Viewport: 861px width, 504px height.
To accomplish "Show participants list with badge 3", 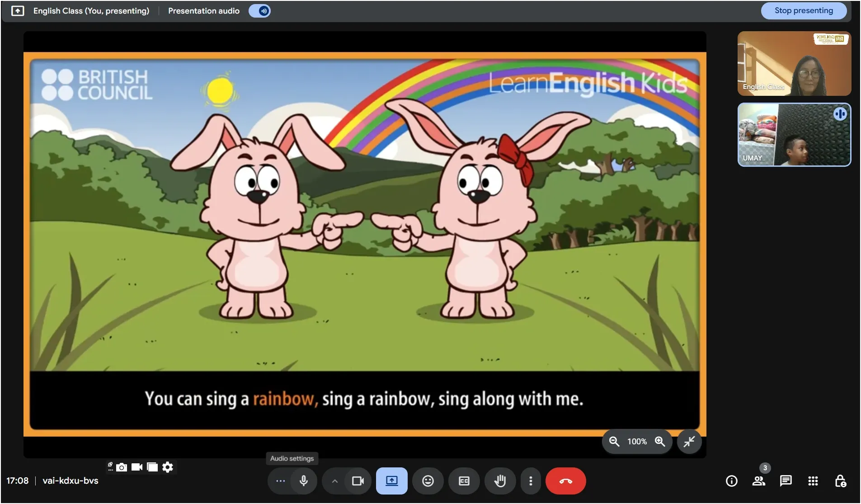I will click(x=759, y=480).
